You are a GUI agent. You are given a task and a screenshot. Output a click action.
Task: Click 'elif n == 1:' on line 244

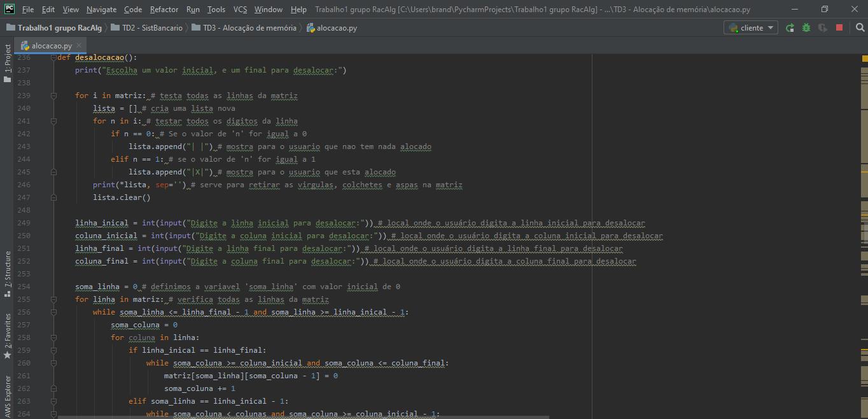tap(137, 159)
